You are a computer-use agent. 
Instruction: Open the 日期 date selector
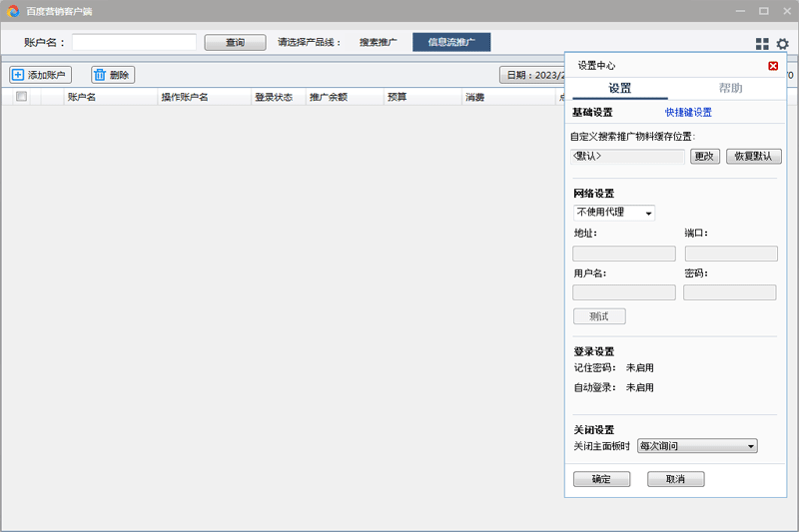(x=531, y=75)
